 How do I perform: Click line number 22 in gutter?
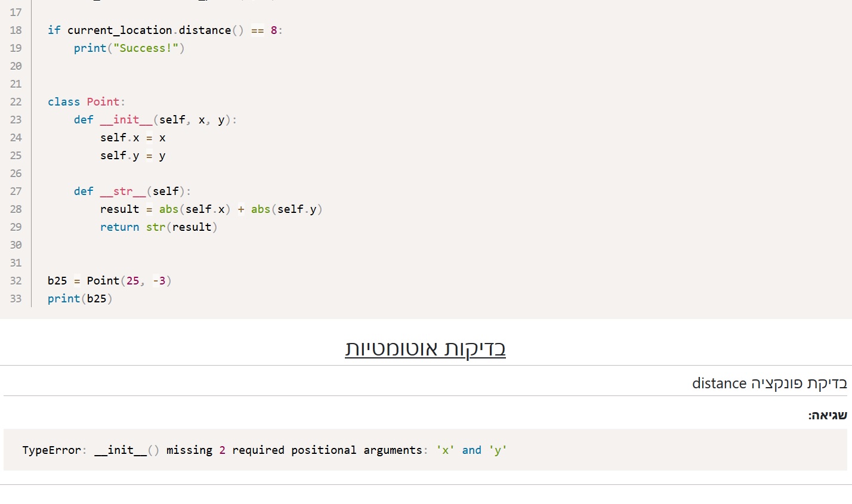[16, 101]
